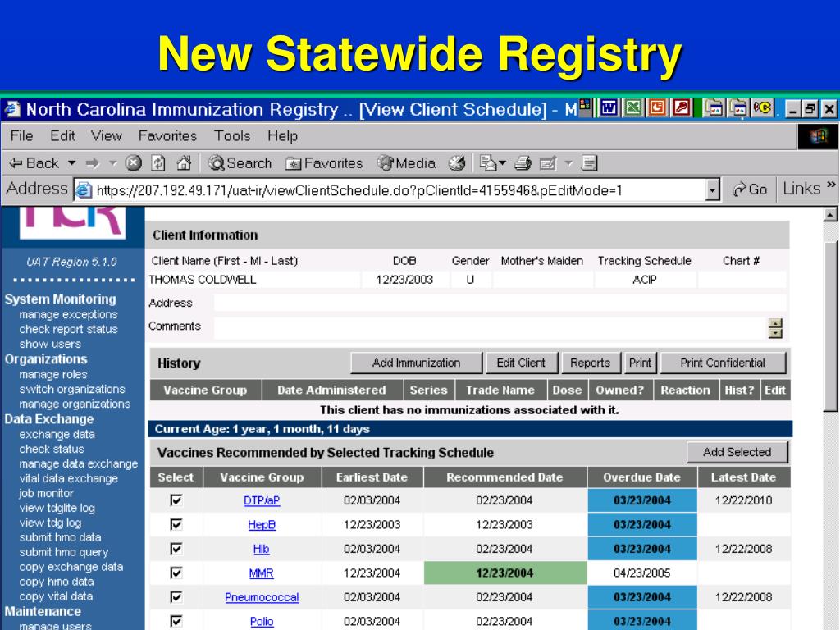
Task: Click the Add Immunization button
Action: pos(416,363)
